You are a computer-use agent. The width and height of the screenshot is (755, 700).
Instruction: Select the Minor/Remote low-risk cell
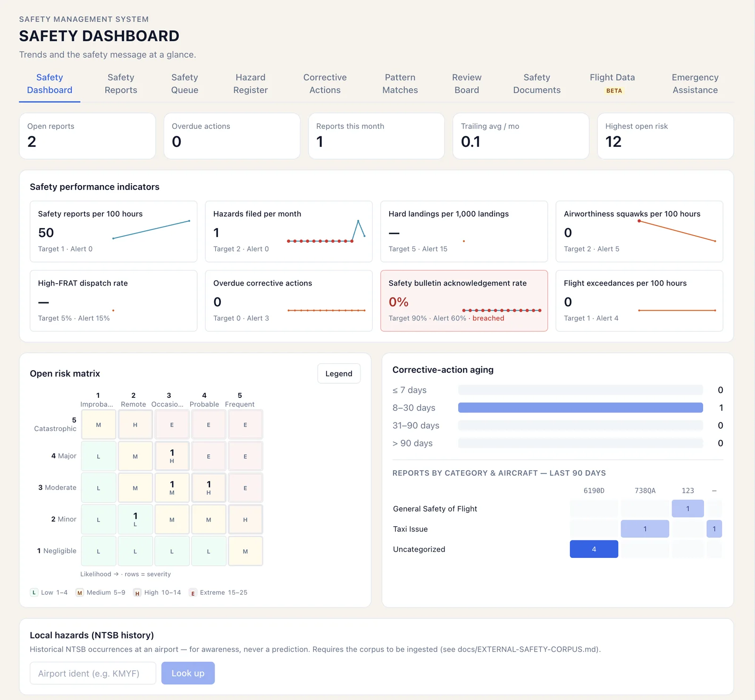[135, 519]
